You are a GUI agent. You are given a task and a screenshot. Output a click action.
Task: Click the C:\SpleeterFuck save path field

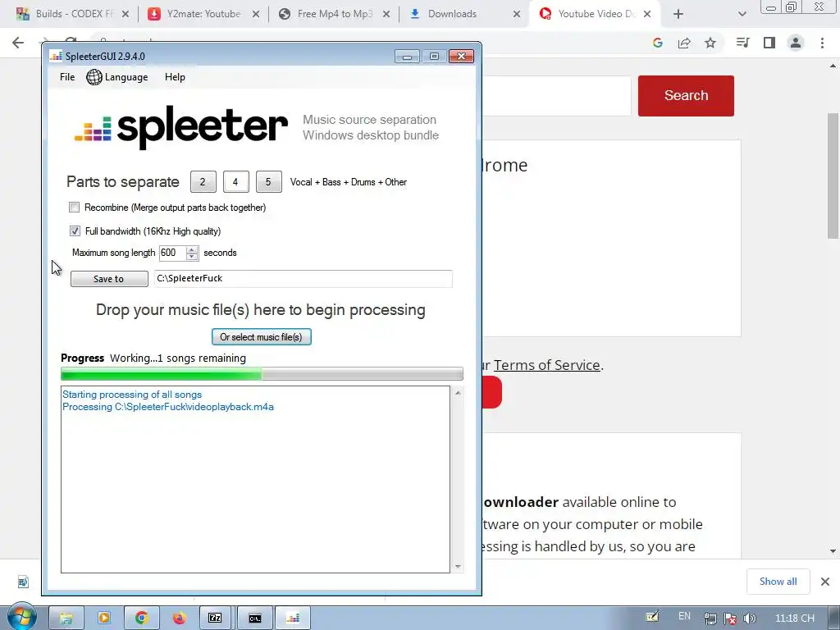[304, 279]
